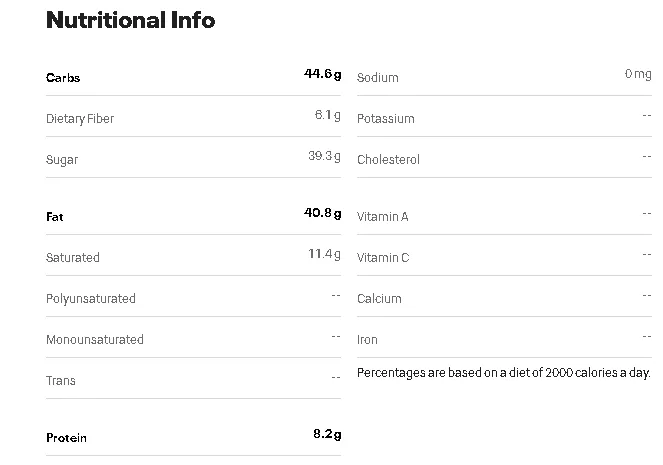
Task: Click the 39.3g sugar value
Action: click(324, 156)
